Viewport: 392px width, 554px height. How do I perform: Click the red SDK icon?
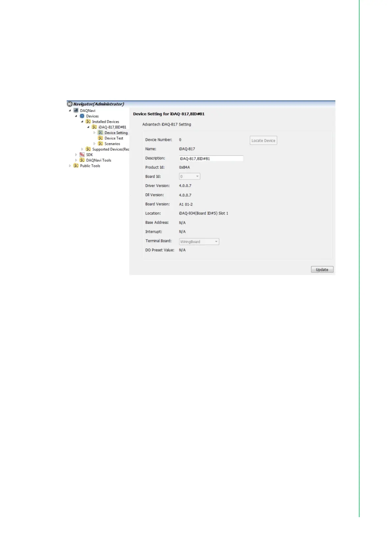click(82, 155)
